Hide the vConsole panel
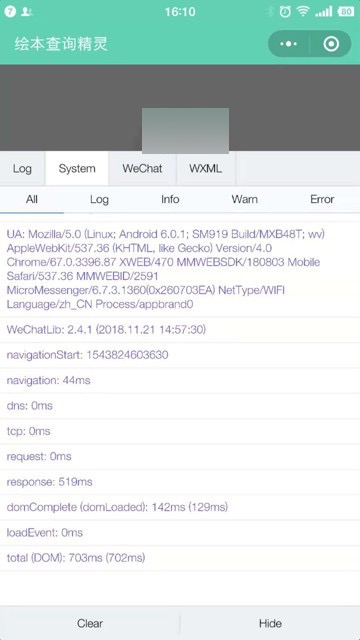The image size is (360, 640). 270,623
